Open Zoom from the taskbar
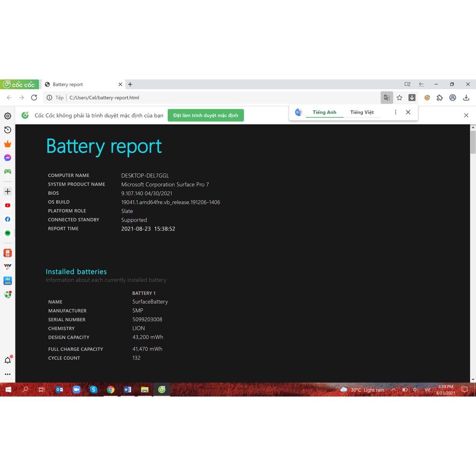This screenshot has height=476, width=476. (77, 390)
